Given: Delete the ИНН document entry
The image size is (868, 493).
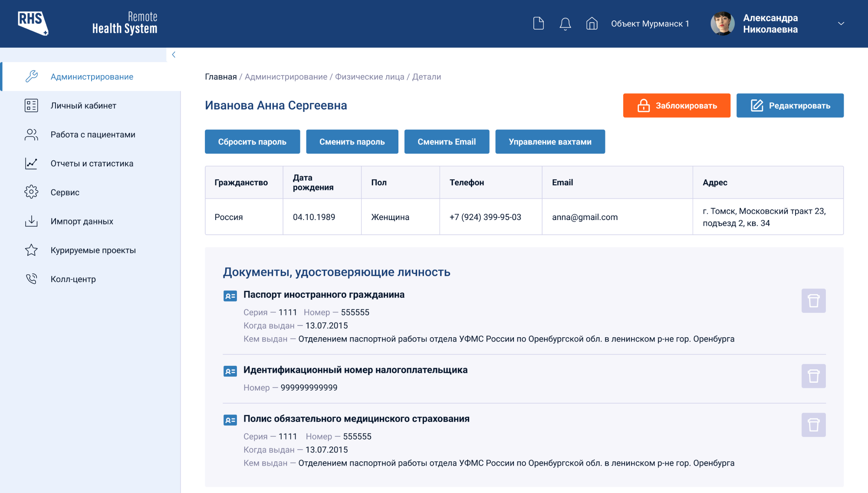Looking at the screenshot, I should (x=813, y=376).
